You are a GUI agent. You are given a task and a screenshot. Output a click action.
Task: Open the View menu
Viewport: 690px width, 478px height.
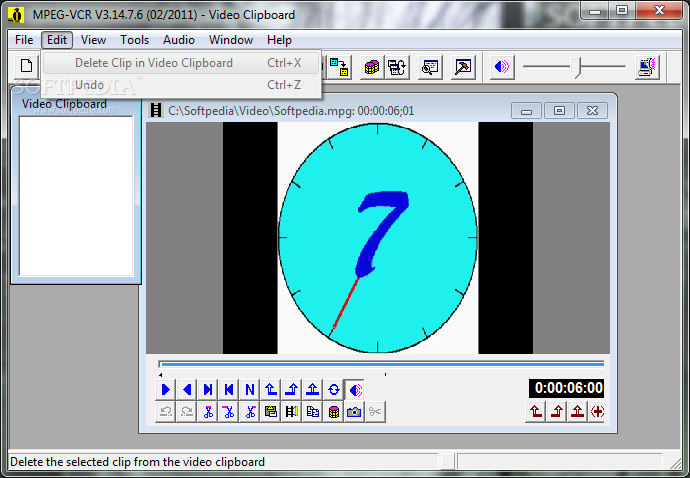pos(93,40)
